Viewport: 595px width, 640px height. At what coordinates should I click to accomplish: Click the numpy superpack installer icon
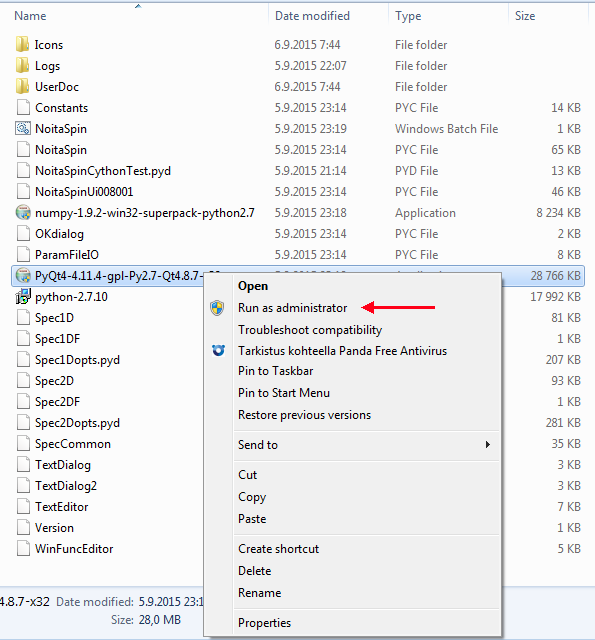click(23, 213)
